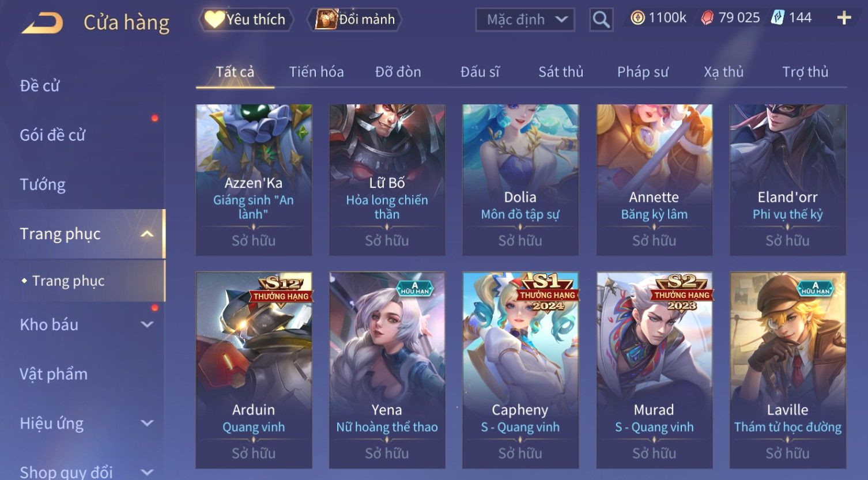Screen dimensions: 868x480
Task: Open the Lữ Bố skin card
Action: click(387, 180)
